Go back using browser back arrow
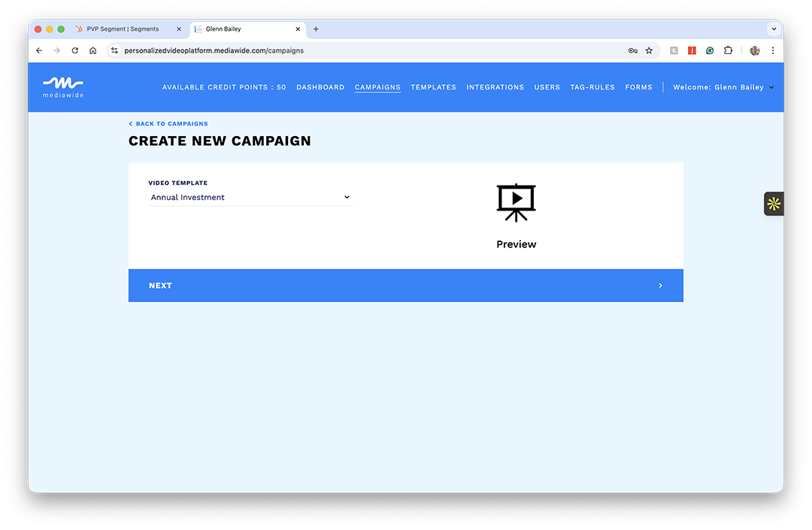Viewport: 812px width, 530px height. click(x=39, y=50)
